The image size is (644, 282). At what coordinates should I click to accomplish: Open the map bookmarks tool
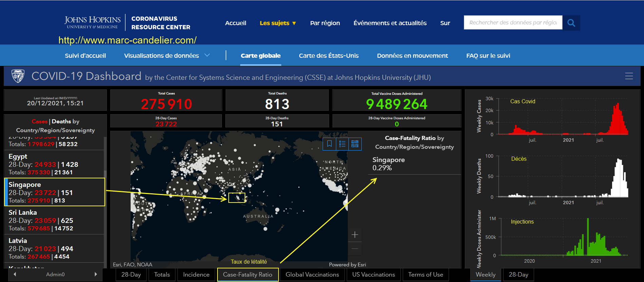(x=329, y=144)
